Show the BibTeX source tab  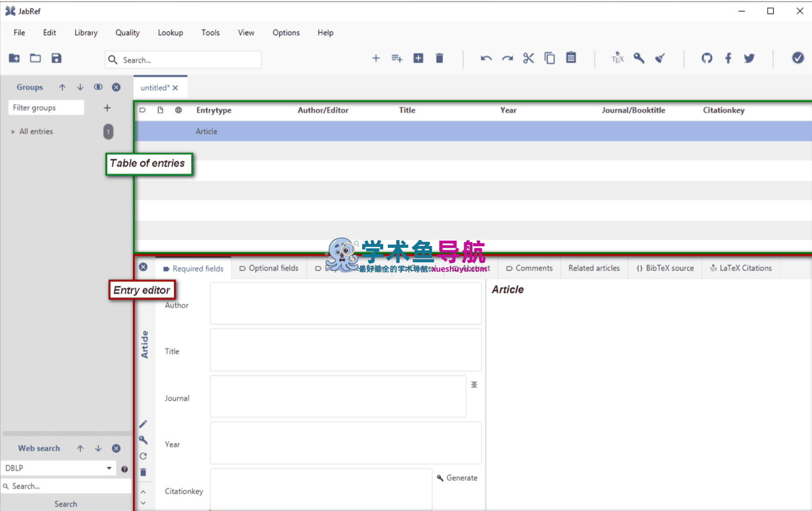point(665,268)
